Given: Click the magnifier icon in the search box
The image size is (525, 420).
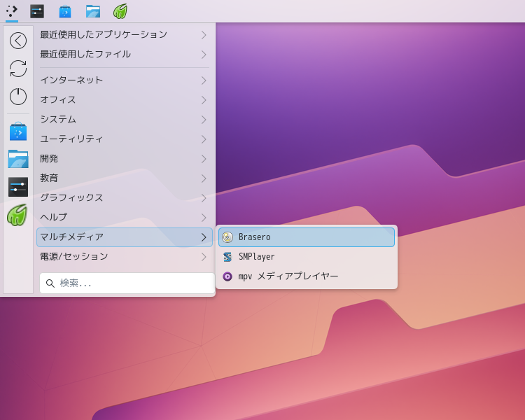Looking at the screenshot, I should 50,283.
